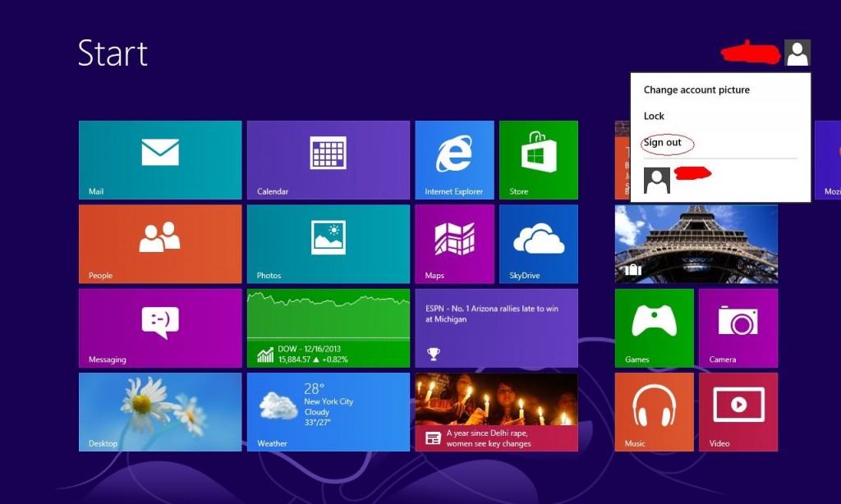Open the ESPN sports news tile
This screenshot has height=504, width=841.
[497, 328]
